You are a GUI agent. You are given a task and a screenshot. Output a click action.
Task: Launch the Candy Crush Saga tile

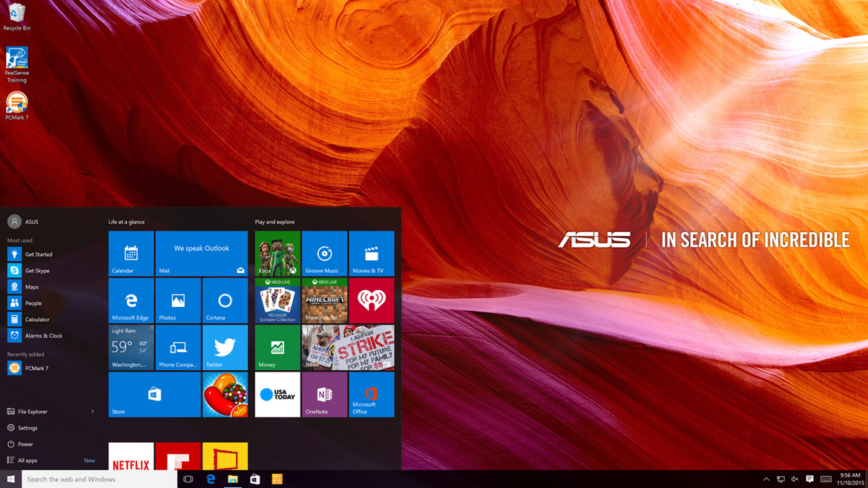(x=226, y=395)
